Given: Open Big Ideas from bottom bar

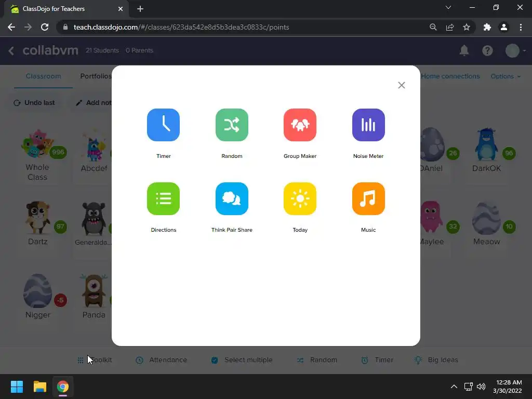Looking at the screenshot, I should point(436,360).
